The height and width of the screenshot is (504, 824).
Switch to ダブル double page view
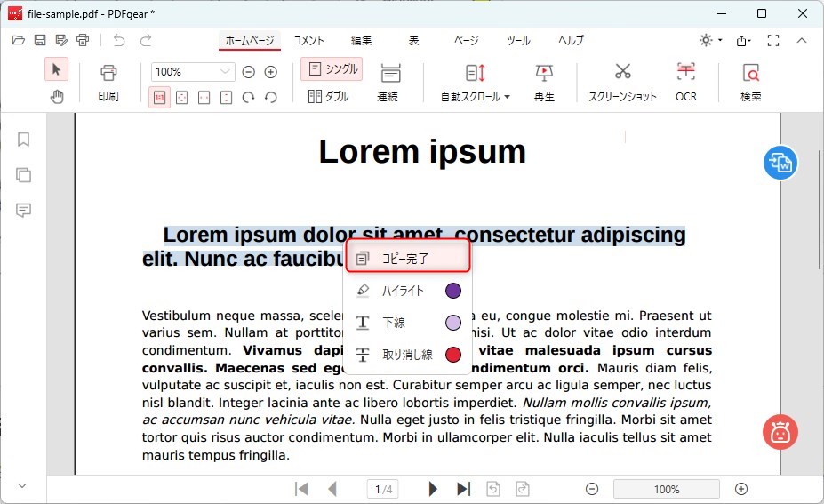click(x=328, y=96)
